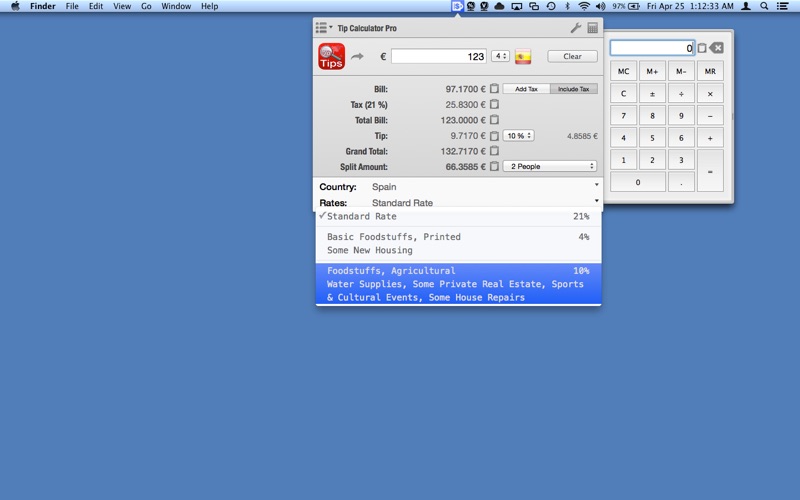Copy the Split Amount to the clipboard
This screenshot has height=500, width=800.
pyautogui.click(x=494, y=166)
